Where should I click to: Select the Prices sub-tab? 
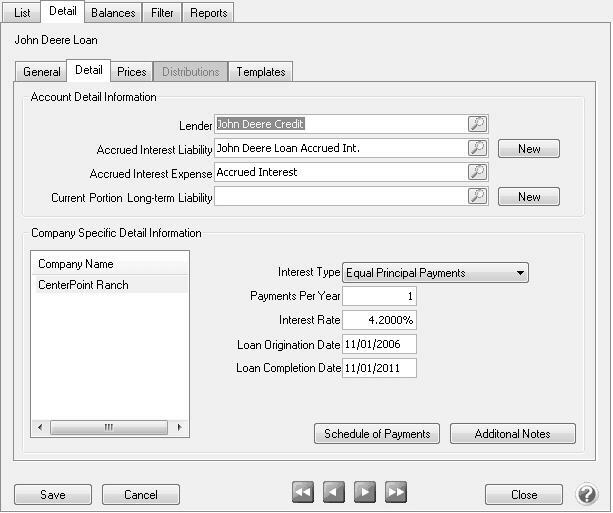click(131, 72)
